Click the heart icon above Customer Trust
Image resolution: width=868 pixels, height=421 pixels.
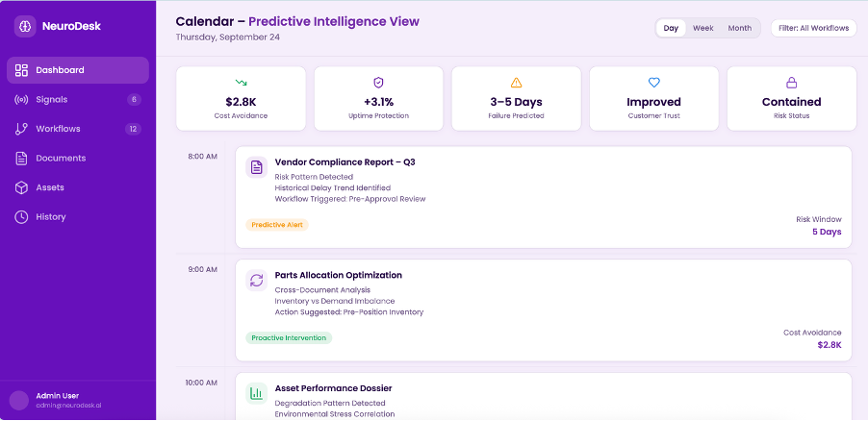coord(653,83)
